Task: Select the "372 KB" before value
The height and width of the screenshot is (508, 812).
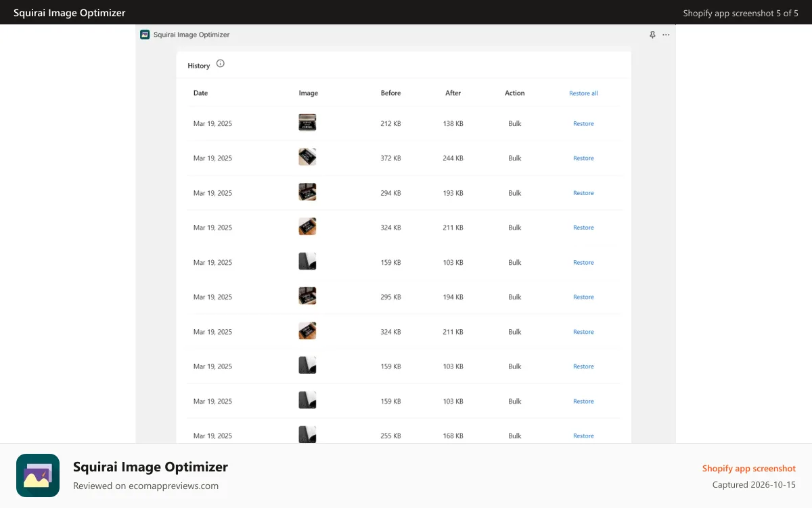Action: 390,158
